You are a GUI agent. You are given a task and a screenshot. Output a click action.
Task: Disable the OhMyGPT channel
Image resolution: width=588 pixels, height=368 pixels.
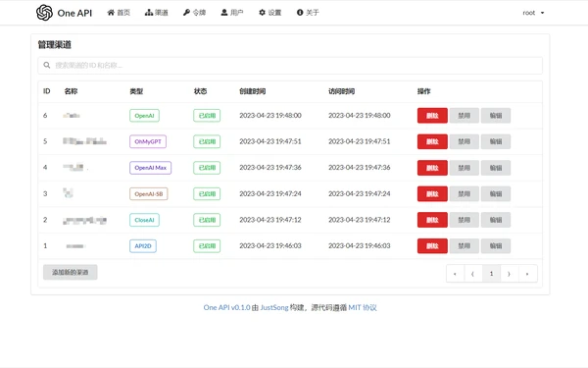point(464,141)
